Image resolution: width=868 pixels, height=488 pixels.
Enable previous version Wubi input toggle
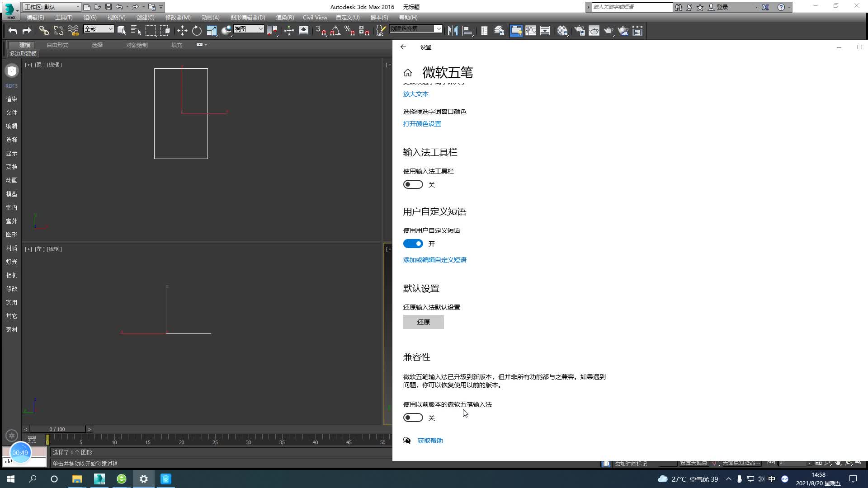(x=413, y=418)
